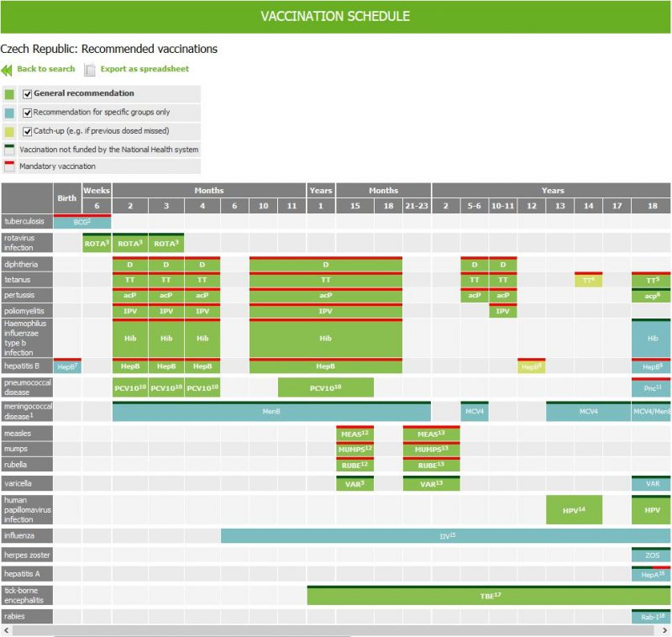Open the Back to search link
672x637 pixels.
(45, 69)
